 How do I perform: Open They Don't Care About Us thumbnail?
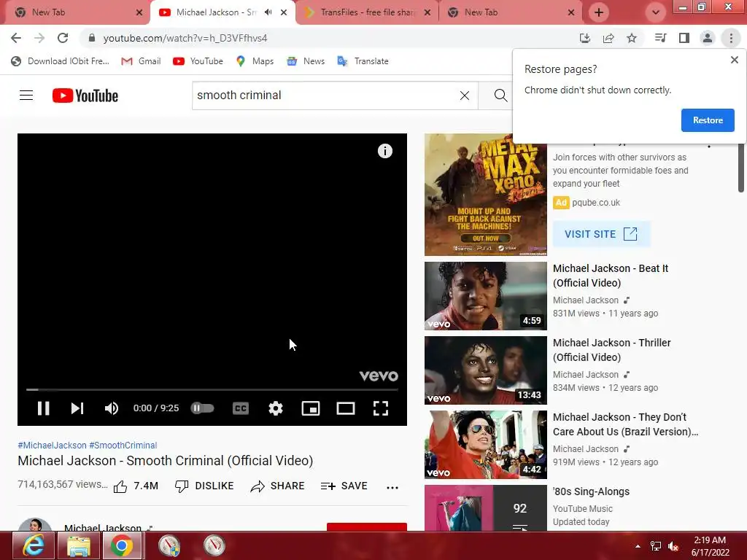485,444
